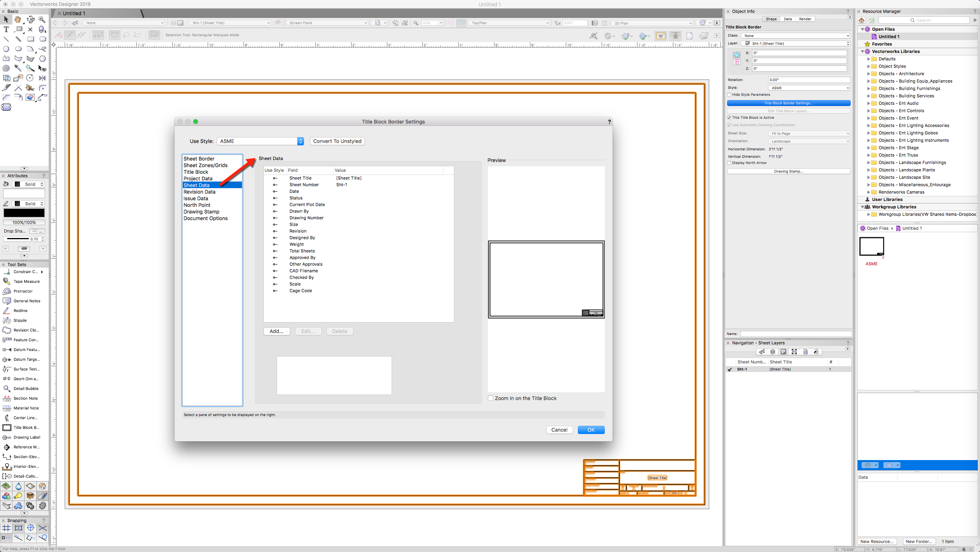Switch to the Data tab in Object Info
980x552 pixels.
pyautogui.click(x=788, y=19)
